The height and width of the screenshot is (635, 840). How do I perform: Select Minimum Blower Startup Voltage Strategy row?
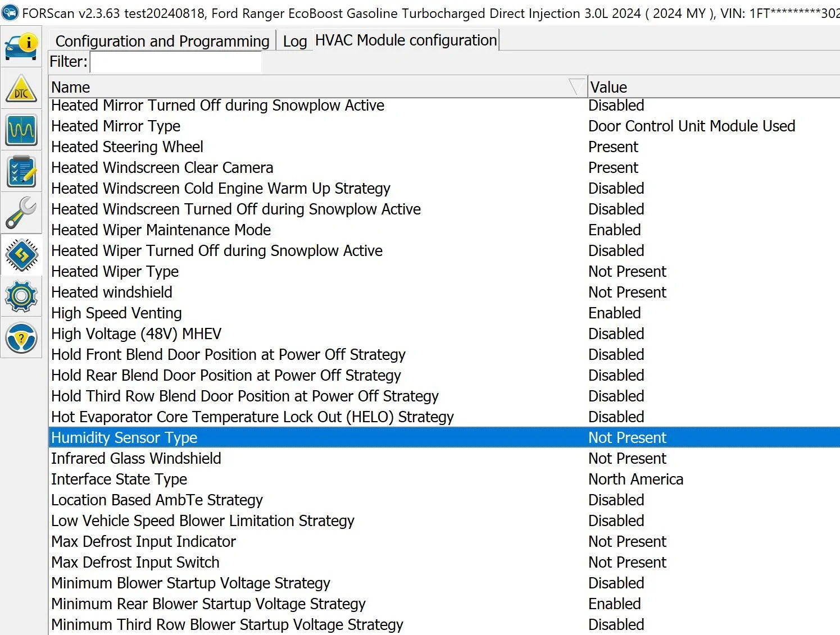[x=444, y=583]
